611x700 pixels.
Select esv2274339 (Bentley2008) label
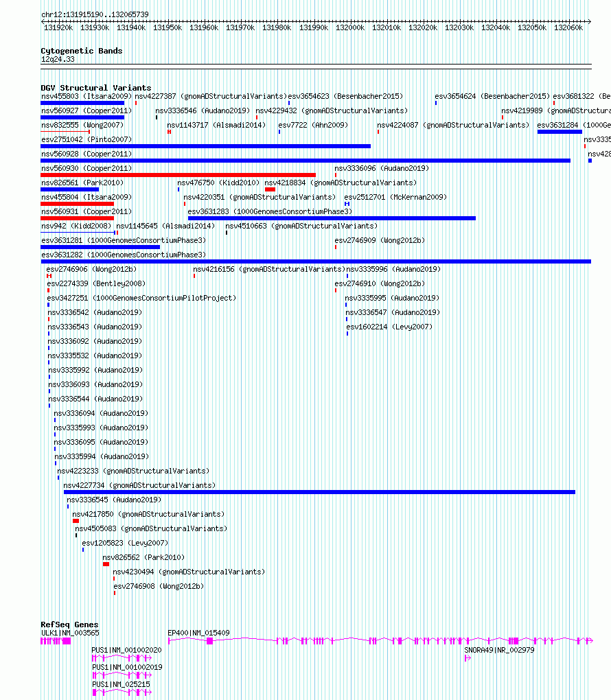[97, 283]
